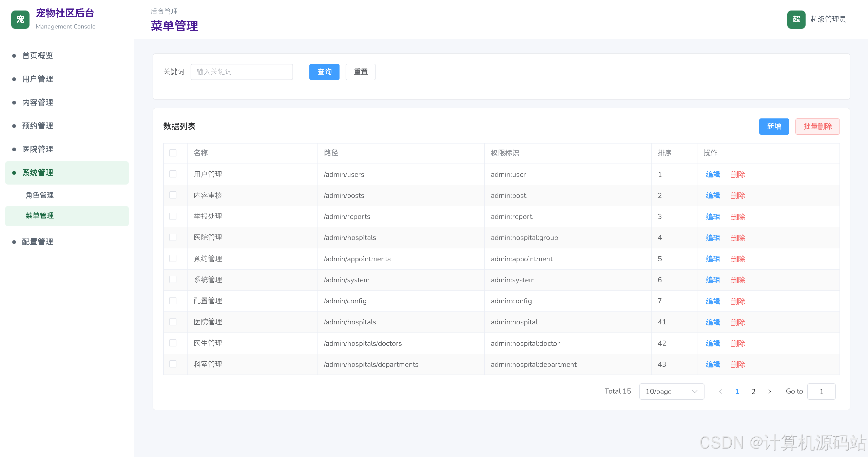868x457 pixels.
Task: Check the /admin/config row checkbox
Action: pyautogui.click(x=173, y=301)
